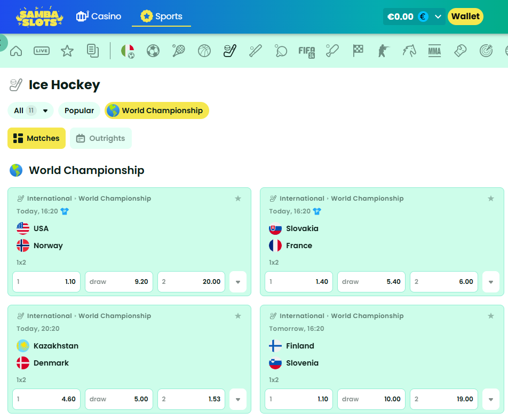Select the Tennis racket icon

coord(179,51)
